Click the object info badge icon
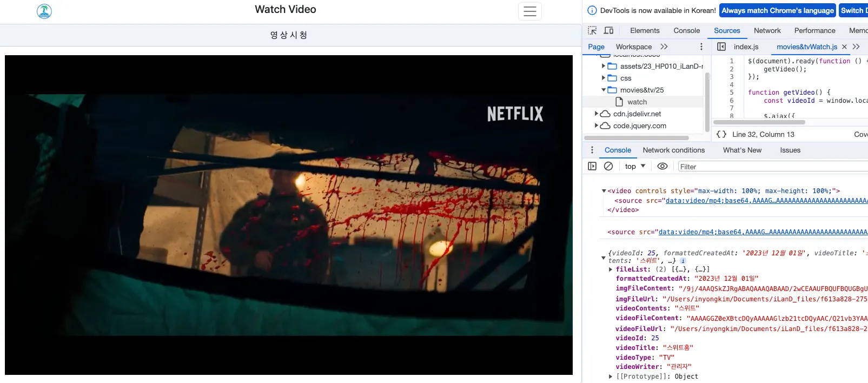The width and height of the screenshot is (868, 383). [x=683, y=261]
